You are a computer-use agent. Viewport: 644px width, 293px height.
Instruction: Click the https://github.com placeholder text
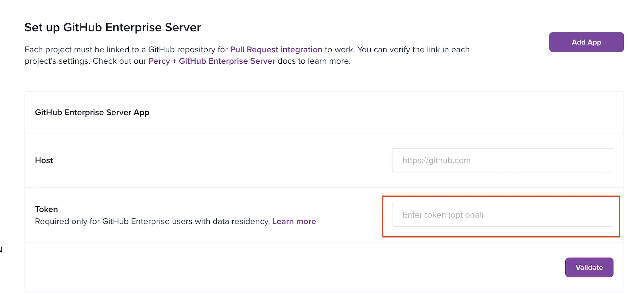(x=436, y=160)
